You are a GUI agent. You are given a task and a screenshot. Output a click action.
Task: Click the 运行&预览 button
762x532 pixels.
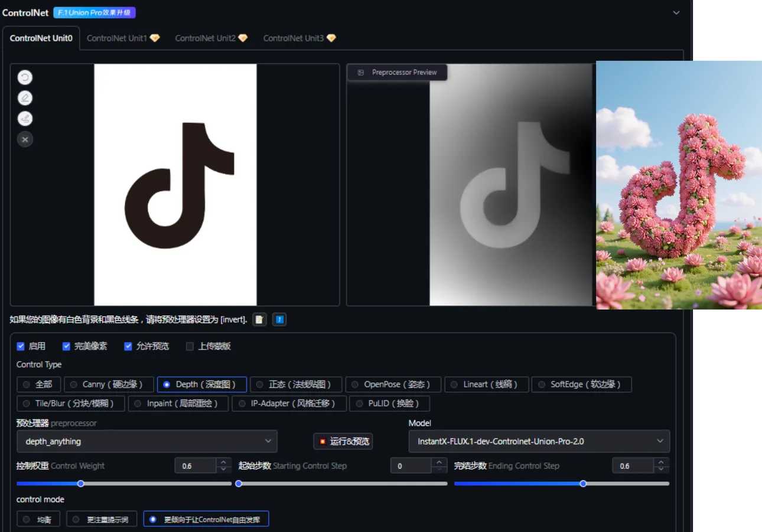click(x=343, y=441)
